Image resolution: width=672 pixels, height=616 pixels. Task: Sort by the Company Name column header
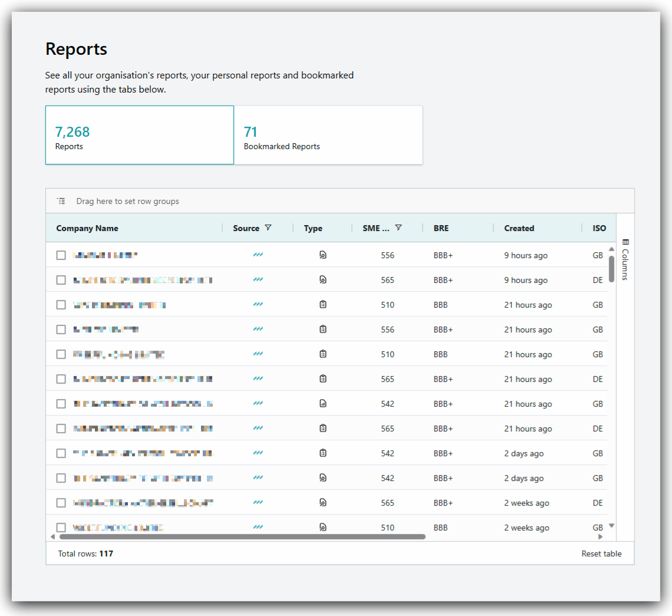click(x=87, y=228)
